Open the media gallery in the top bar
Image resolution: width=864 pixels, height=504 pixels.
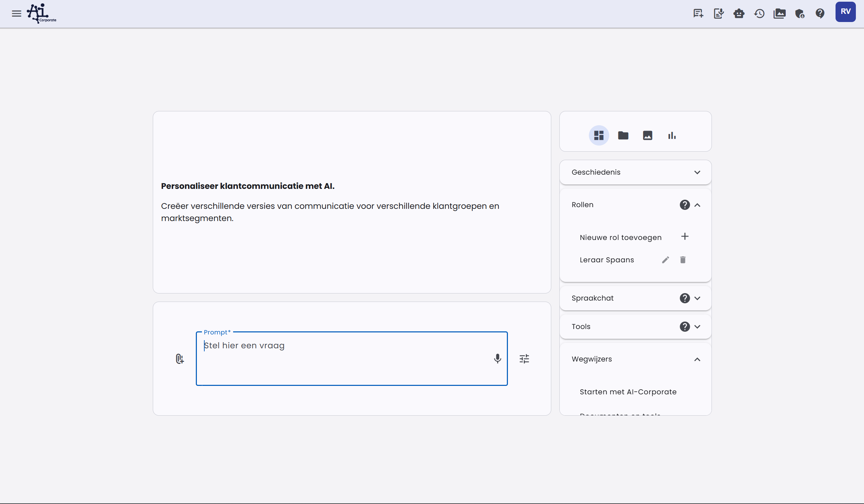780,13
